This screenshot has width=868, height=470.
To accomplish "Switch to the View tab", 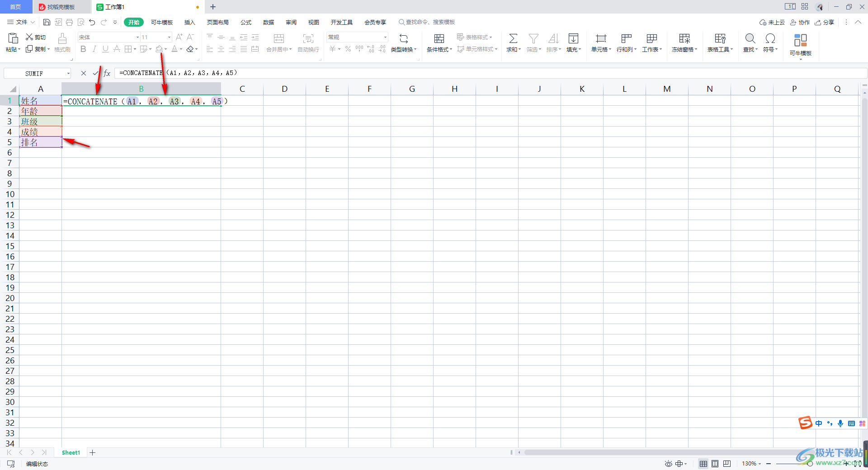I will tap(314, 22).
